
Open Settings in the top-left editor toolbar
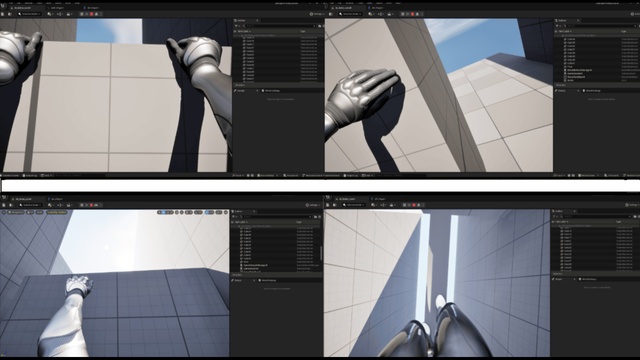[x=317, y=14]
